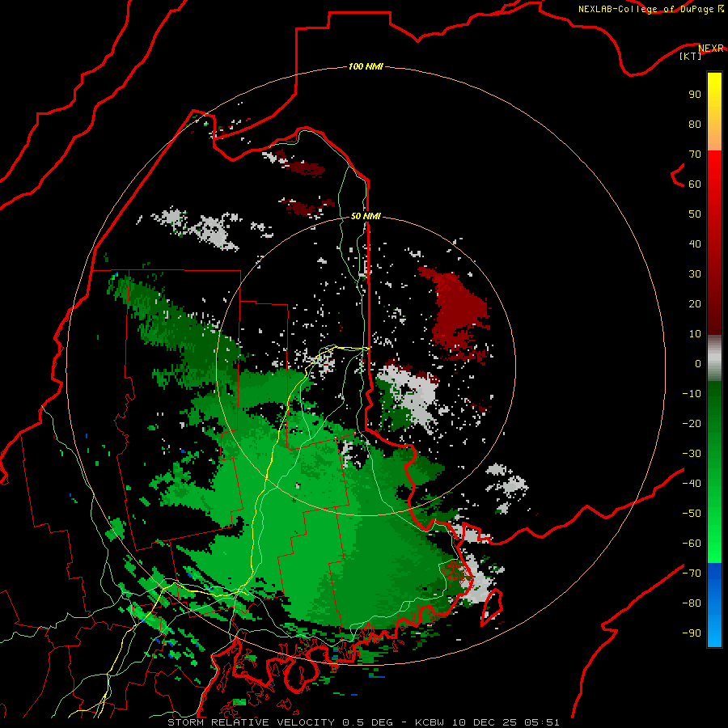Click the [KT] units label
Screen dimensions: 728x728
point(691,56)
